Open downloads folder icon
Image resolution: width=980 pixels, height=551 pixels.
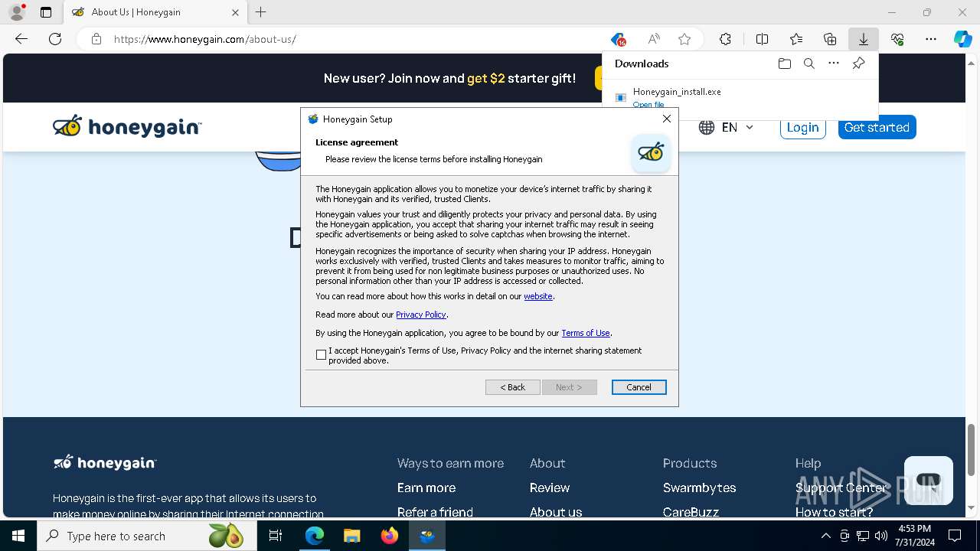click(785, 64)
